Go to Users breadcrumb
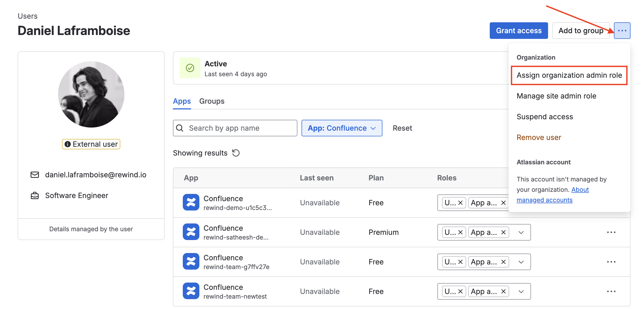 pos(27,16)
